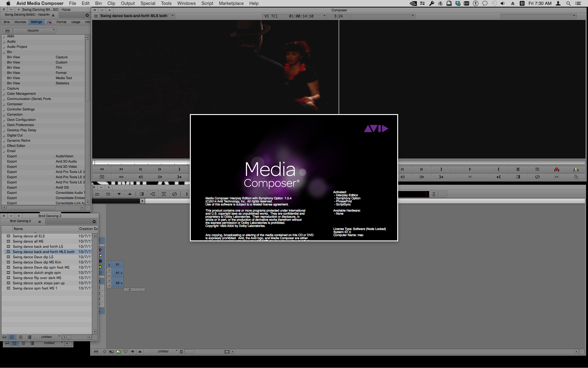
Task: Click the source monitor position bar
Action: (x=141, y=162)
